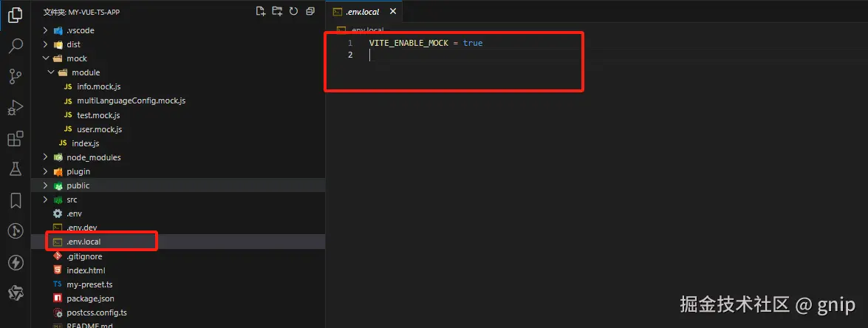Open info.mock.js file

(178, 86)
